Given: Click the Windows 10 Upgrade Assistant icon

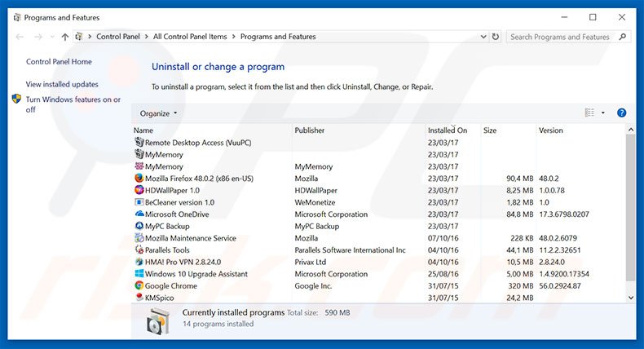Looking at the screenshot, I should tap(139, 273).
